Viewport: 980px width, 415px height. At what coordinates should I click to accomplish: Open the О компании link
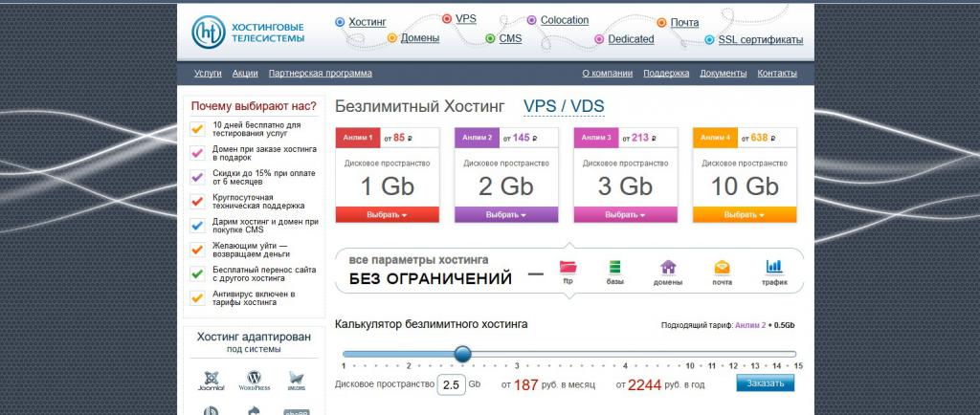(x=608, y=73)
